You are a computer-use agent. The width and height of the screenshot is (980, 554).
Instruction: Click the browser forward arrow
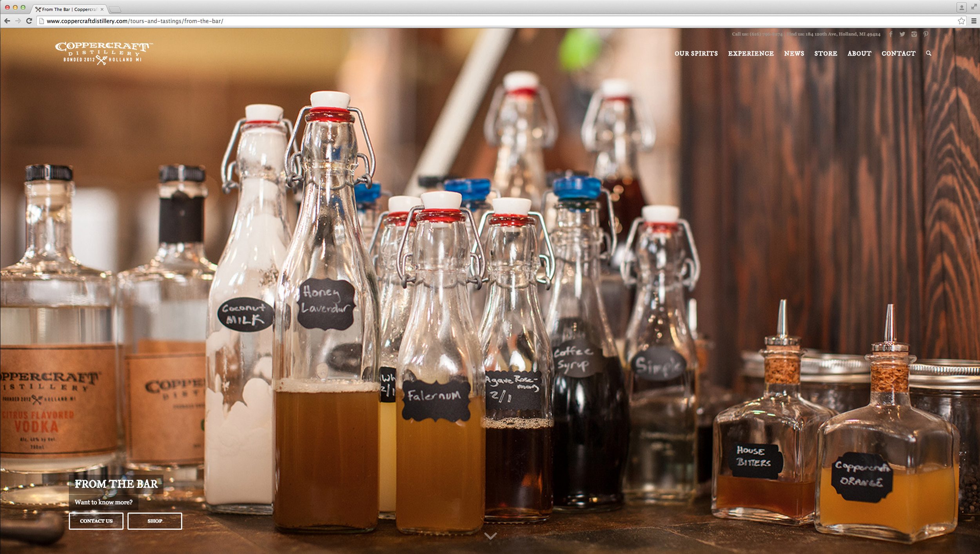click(18, 21)
